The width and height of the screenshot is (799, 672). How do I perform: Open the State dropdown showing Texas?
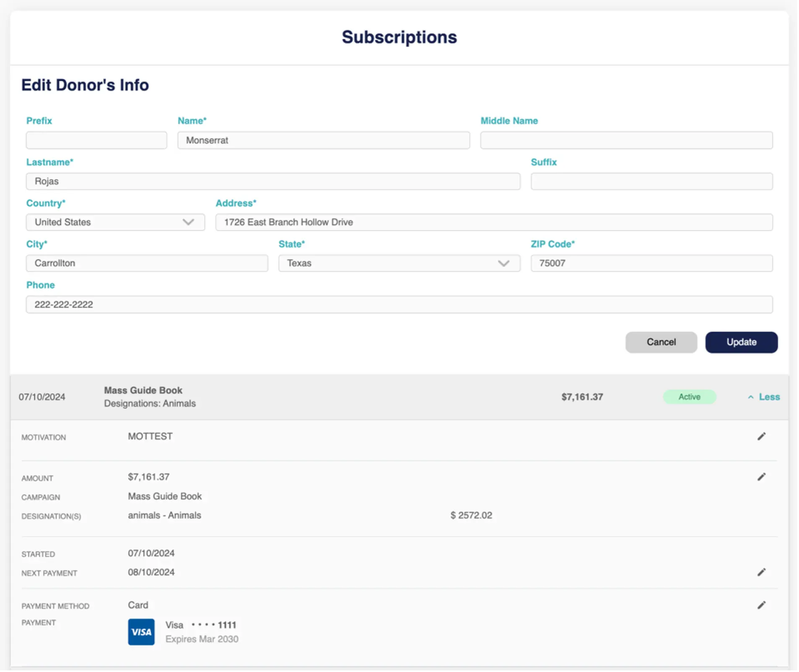click(399, 263)
